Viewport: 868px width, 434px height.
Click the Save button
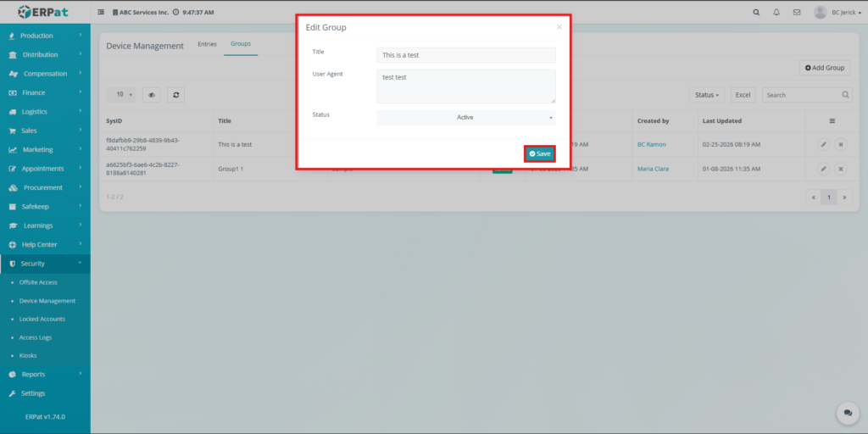(540, 153)
